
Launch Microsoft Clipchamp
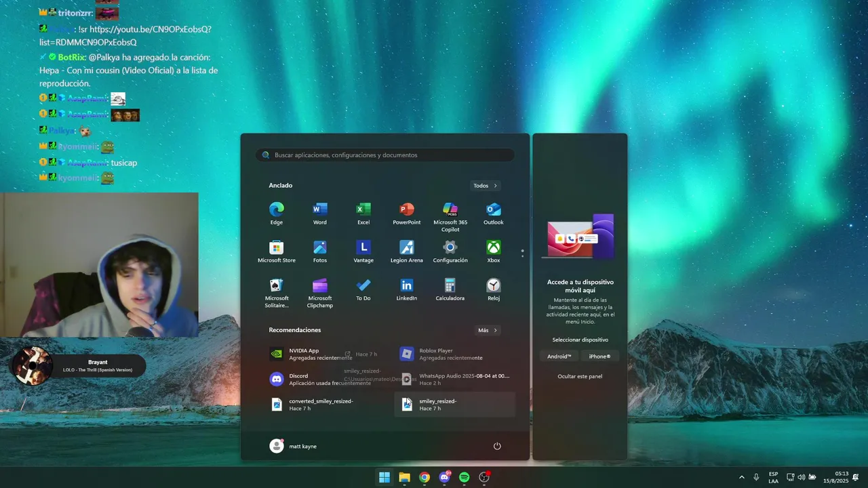319,292
